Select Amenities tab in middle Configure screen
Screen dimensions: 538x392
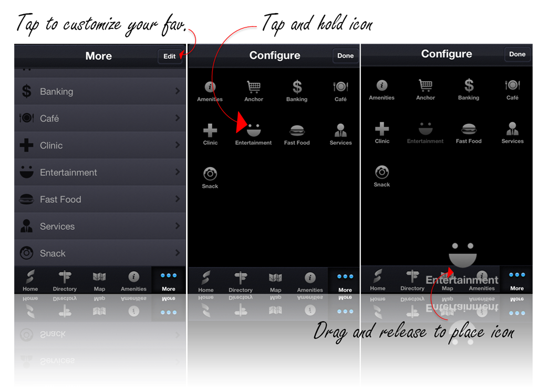(x=310, y=282)
